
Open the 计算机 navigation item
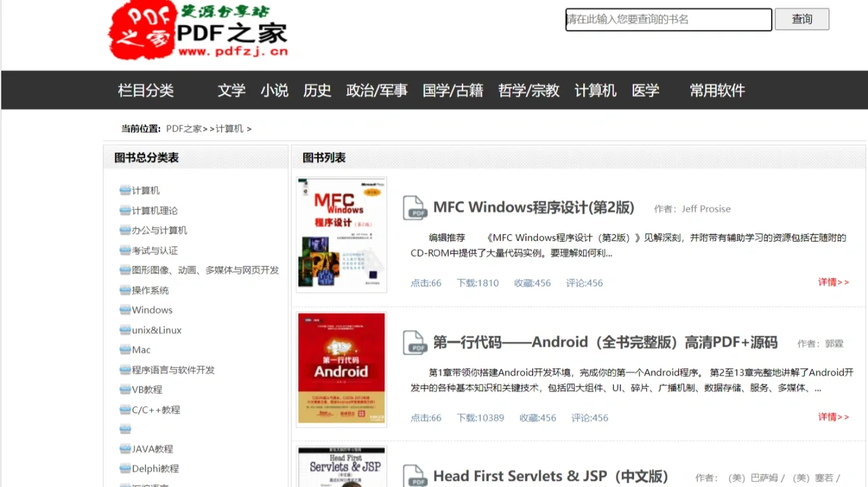click(x=595, y=90)
